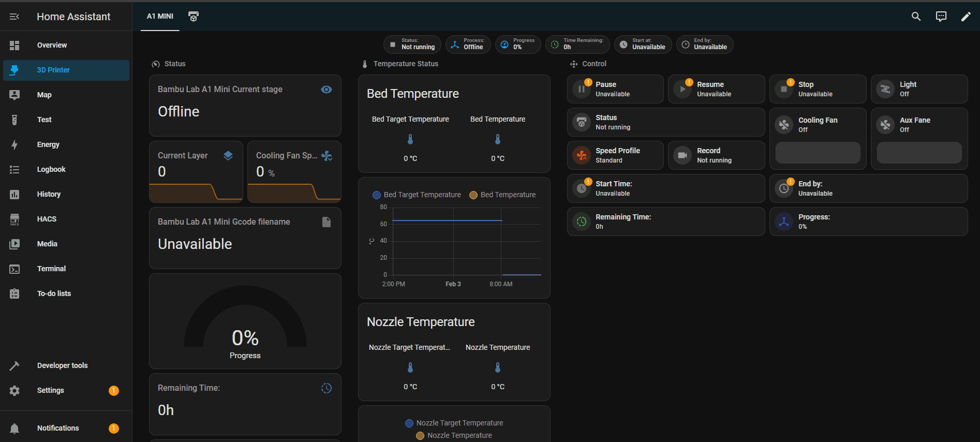Open Developer tools in the sidebar
This screenshot has height=442, width=980.
(x=62, y=365)
